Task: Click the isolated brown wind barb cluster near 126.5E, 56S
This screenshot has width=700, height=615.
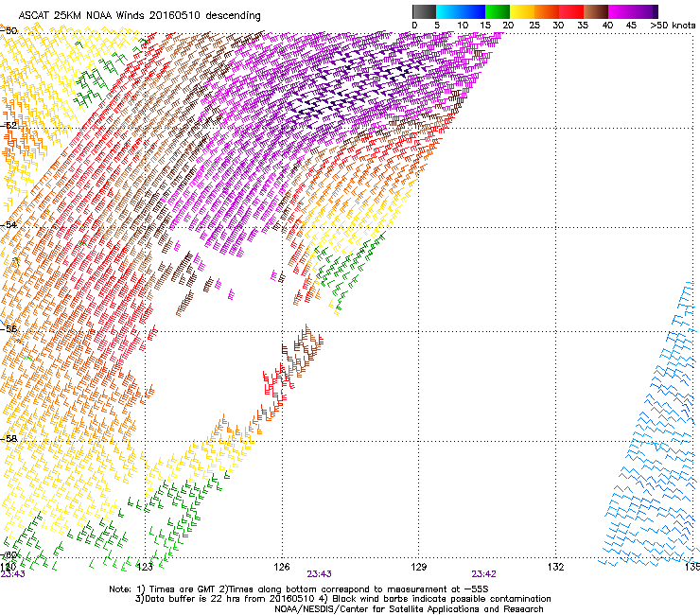Action: point(303,351)
